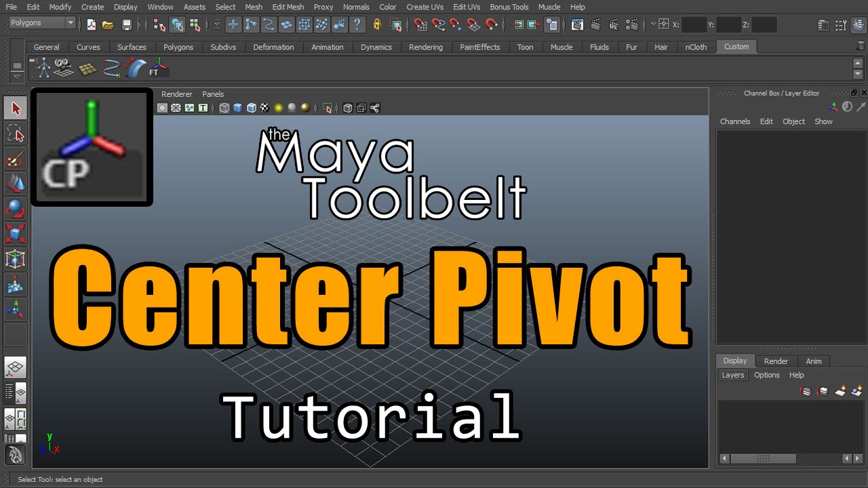Viewport: 868px width, 488px height.
Task: Open the render view clapperboard icon
Action: click(x=577, y=24)
